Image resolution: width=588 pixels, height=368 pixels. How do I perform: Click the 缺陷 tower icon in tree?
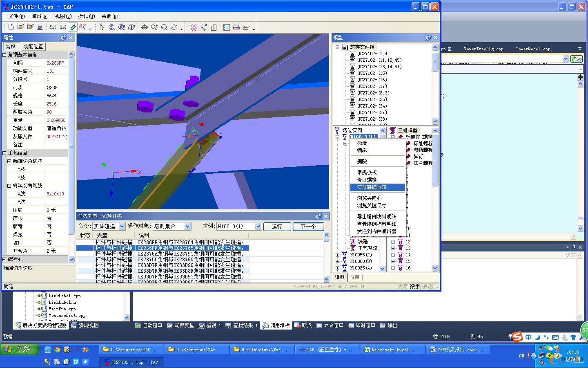coord(353,242)
